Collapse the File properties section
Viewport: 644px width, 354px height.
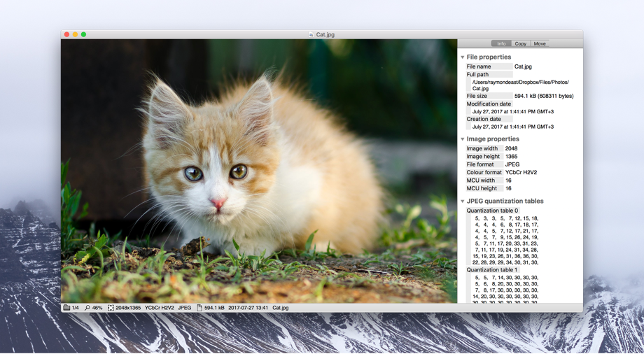(463, 57)
